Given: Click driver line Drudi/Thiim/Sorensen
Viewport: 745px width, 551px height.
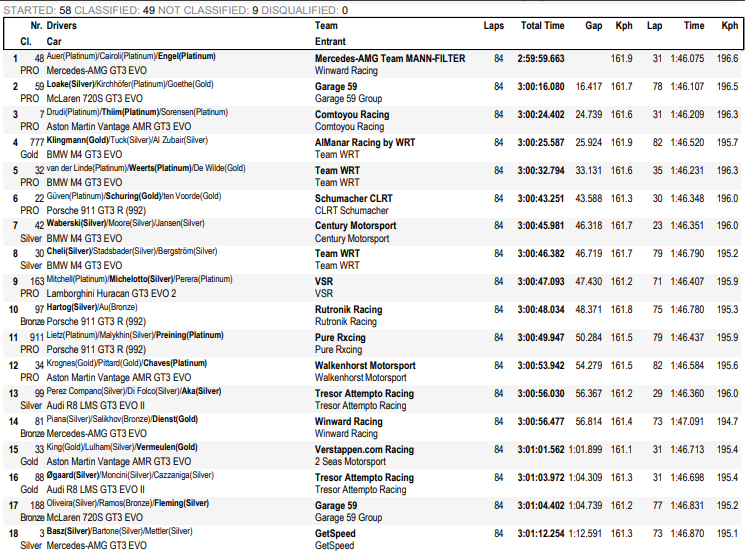Looking at the screenshot, I should coord(137,112).
